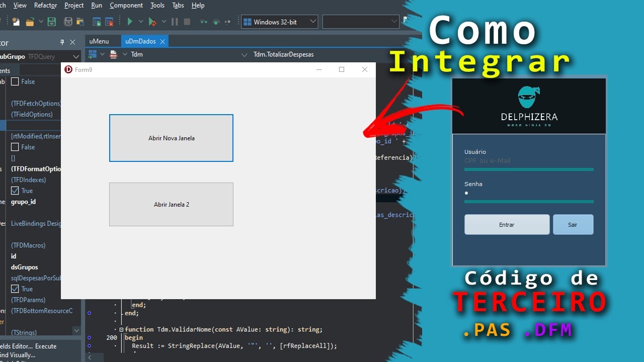Click the Entrar login button

507,225
